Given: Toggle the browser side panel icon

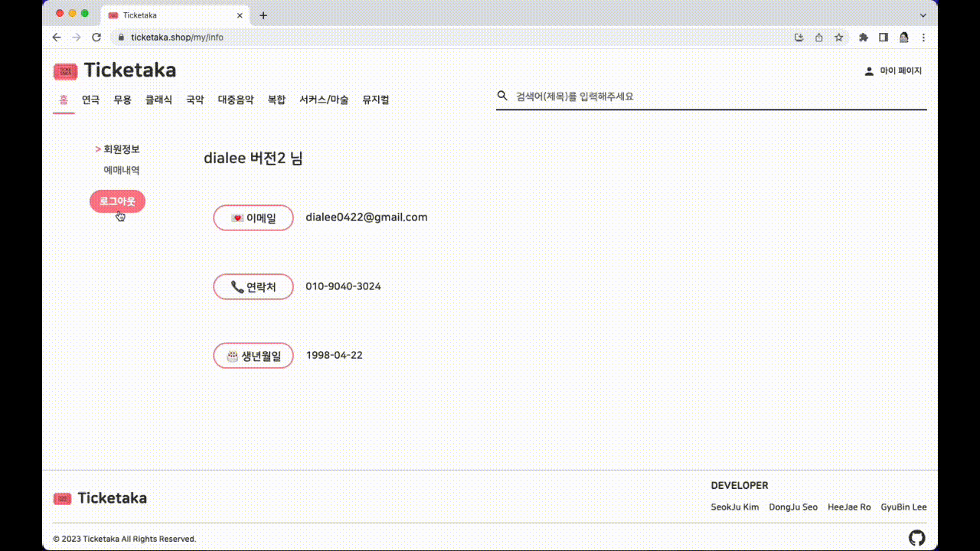Looking at the screenshot, I should coord(884,37).
